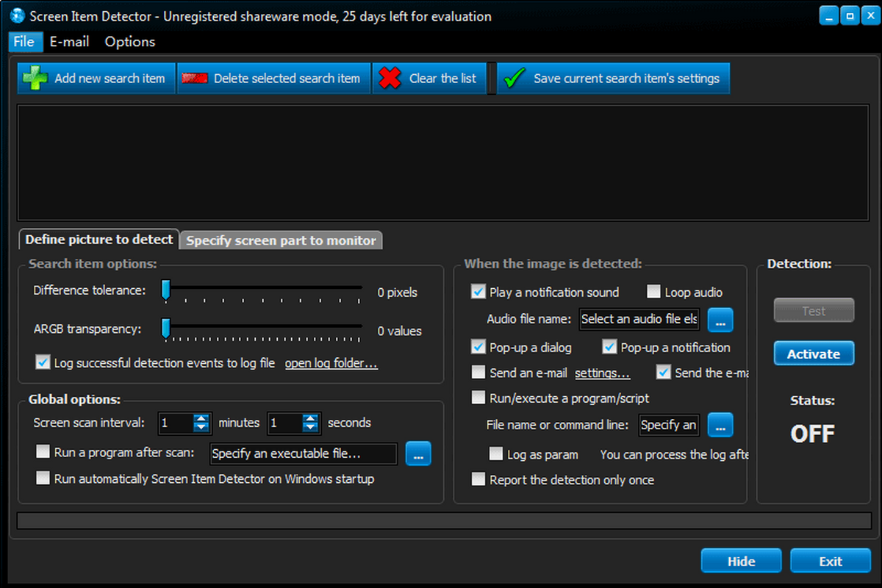Click the Difference tolerance slider handle
The width and height of the screenshot is (882, 588).
(166, 291)
